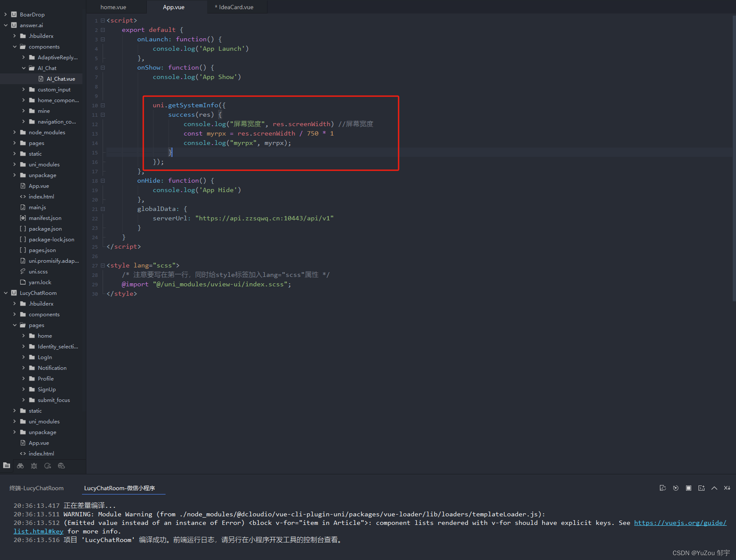The image size is (736, 560).
Task: Click the manifest.json file icon
Action: (23, 218)
